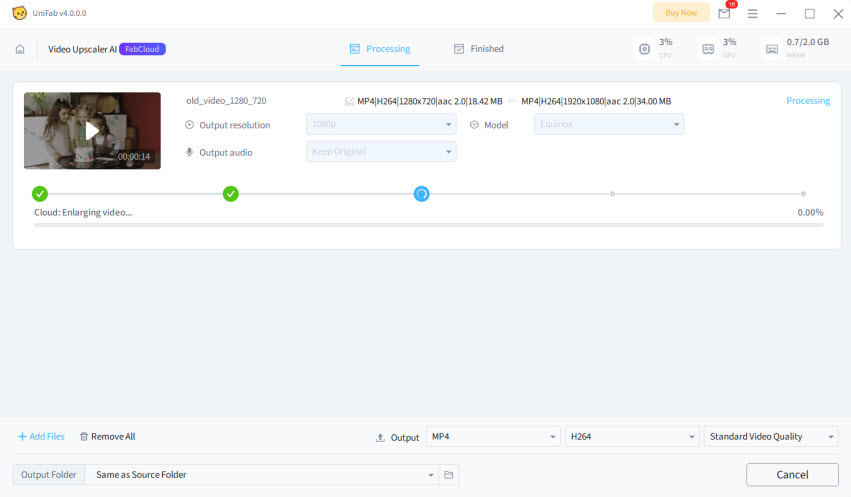The height and width of the screenshot is (497, 851).
Task: Expand the Output resolution 1080p dropdown
Action: point(381,125)
